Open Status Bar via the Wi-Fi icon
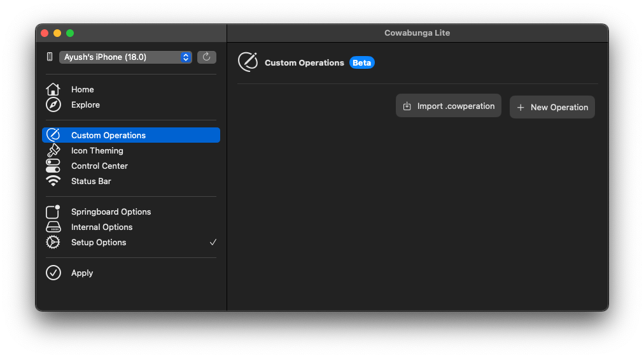Image resolution: width=644 pixels, height=358 pixels. pos(53,181)
